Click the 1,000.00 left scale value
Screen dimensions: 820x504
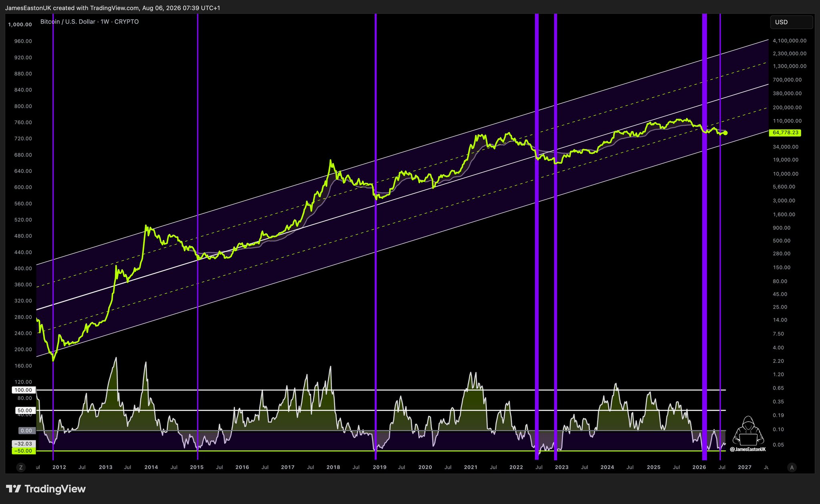point(20,24)
